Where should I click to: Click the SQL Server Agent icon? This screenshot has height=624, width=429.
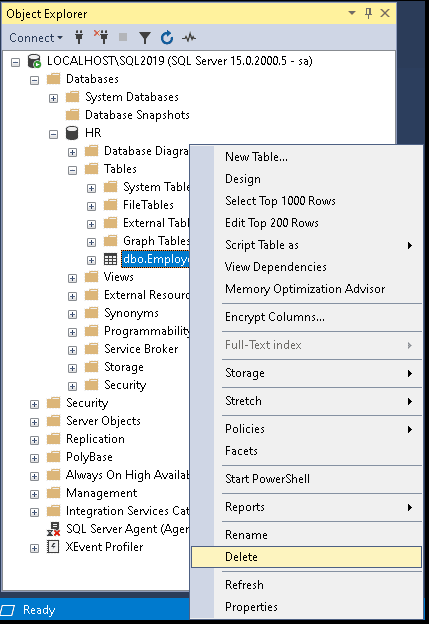tap(53, 529)
